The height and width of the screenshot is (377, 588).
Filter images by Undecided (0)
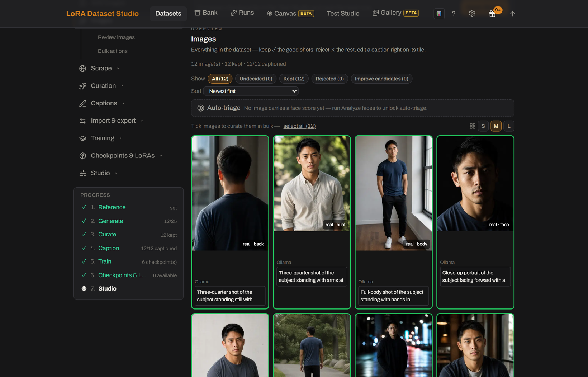[x=256, y=79]
